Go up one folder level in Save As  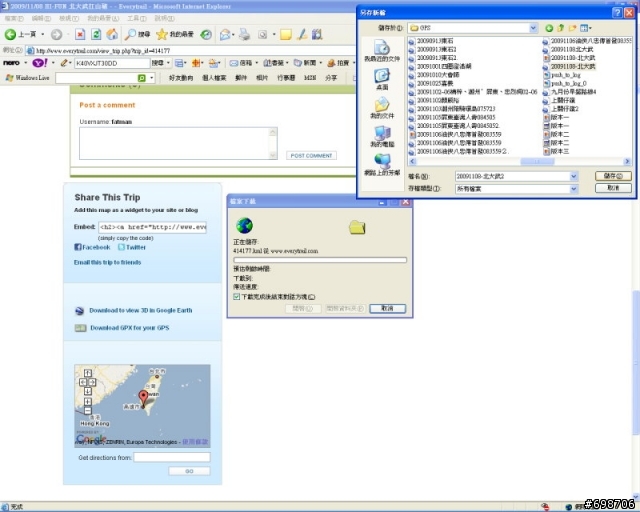click(x=561, y=28)
